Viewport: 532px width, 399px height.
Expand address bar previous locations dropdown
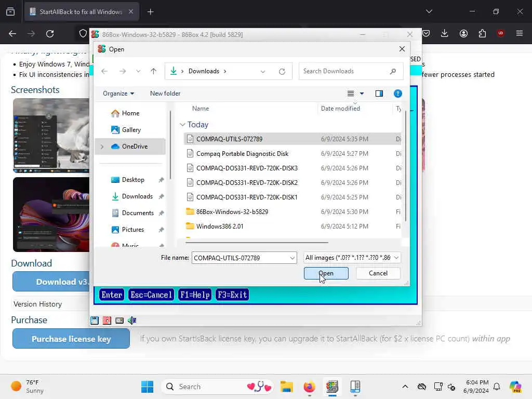point(262,71)
